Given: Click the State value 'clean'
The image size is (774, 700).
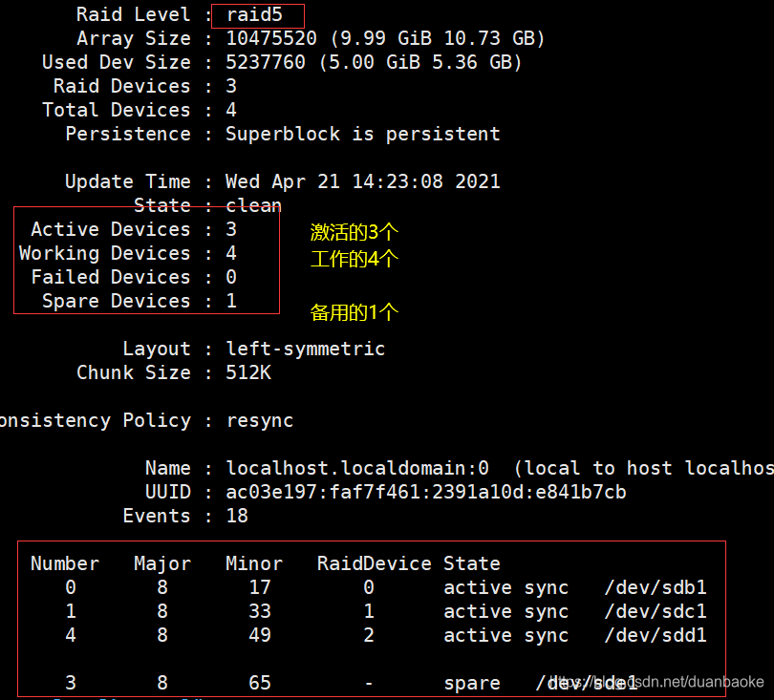Looking at the screenshot, I should click(254, 205).
